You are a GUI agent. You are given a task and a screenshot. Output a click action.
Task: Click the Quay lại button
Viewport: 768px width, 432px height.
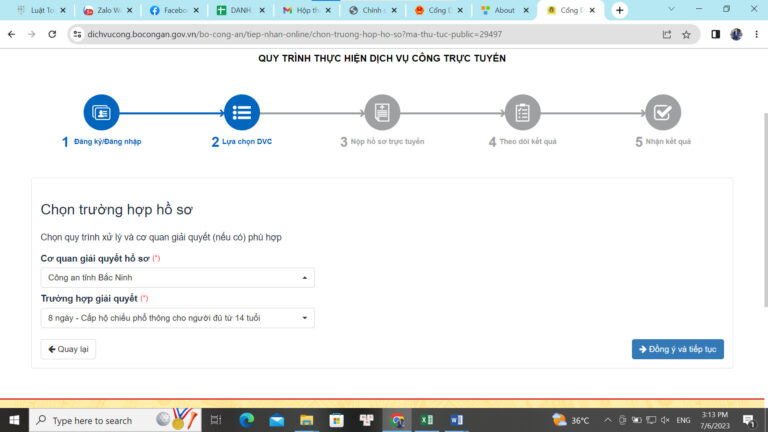pos(68,349)
